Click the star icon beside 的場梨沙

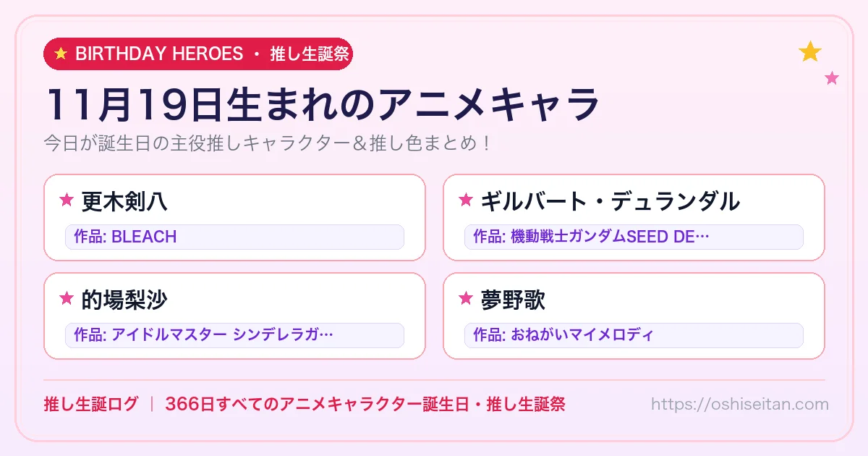[x=67, y=299]
